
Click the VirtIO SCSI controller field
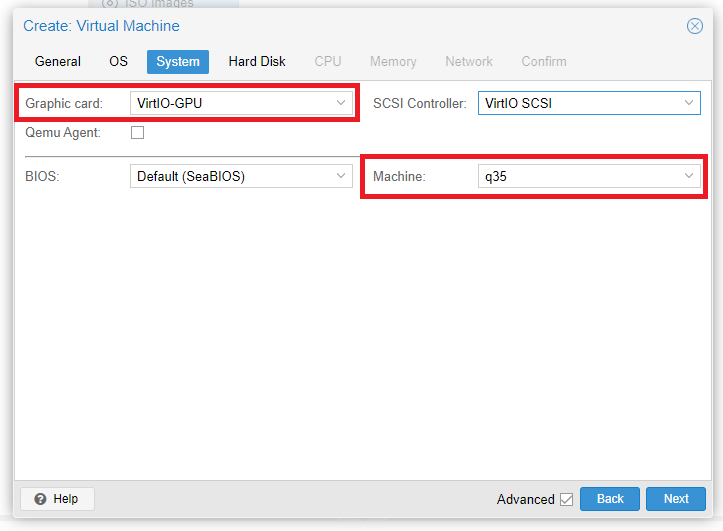coord(589,103)
